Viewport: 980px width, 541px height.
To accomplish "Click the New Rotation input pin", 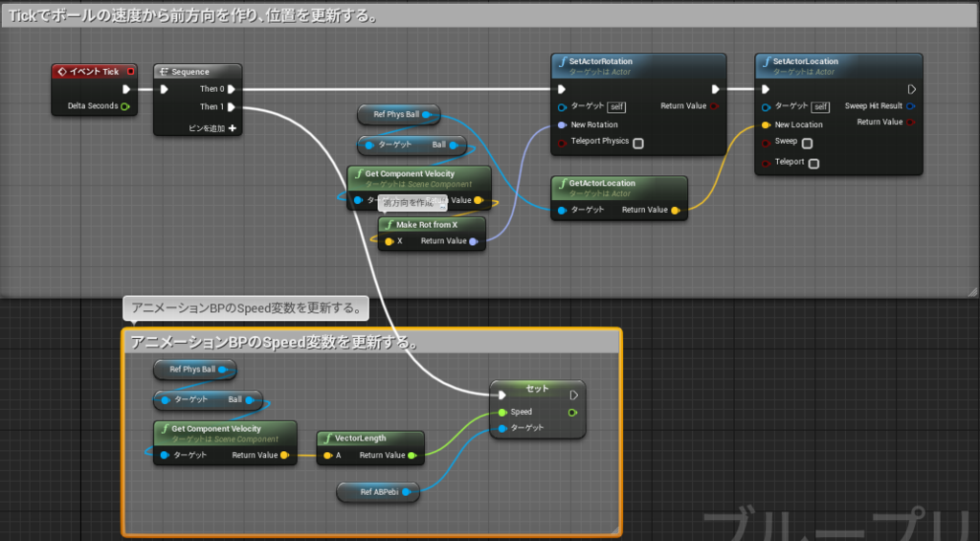I will click(x=562, y=125).
